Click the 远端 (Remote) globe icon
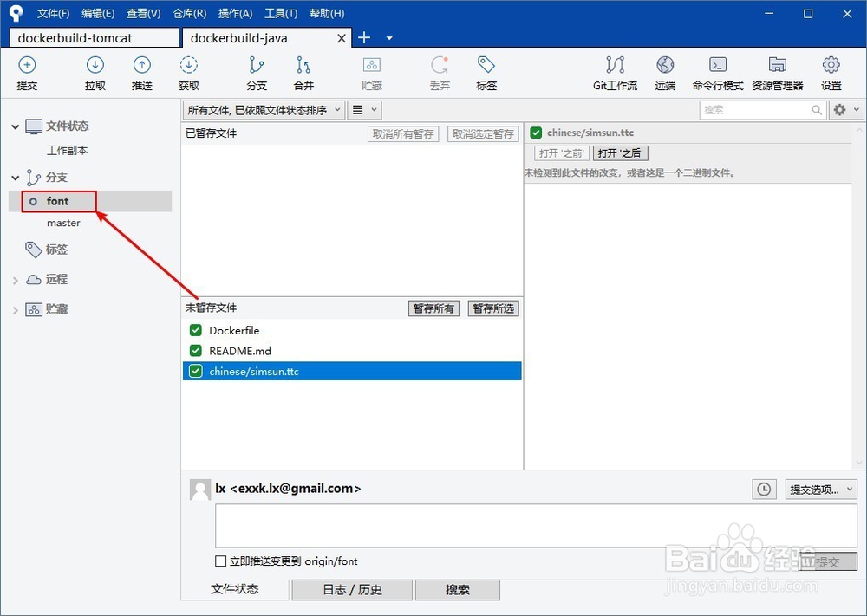This screenshot has height=616, width=867. (x=665, y=65)
